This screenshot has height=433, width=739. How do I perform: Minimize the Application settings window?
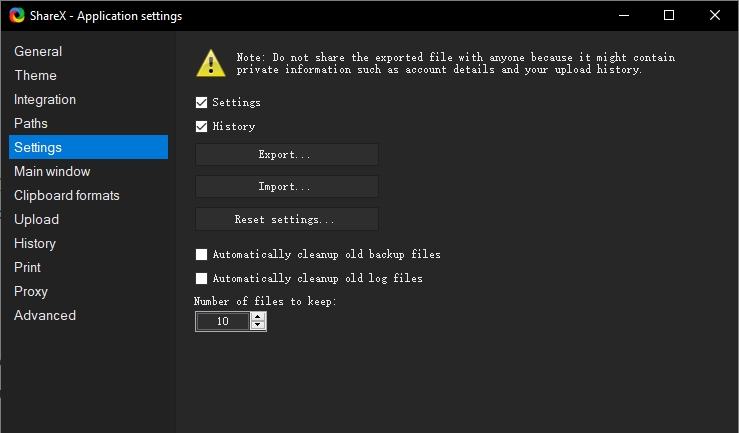624,16
